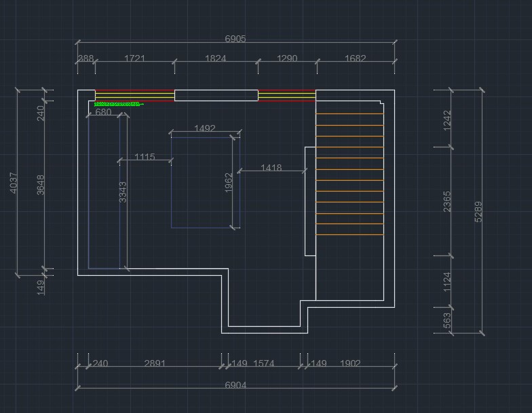Select the 1902 bottom dimension label
The height and width of the screenshot is (413, 532).
(x=350, y=363)
